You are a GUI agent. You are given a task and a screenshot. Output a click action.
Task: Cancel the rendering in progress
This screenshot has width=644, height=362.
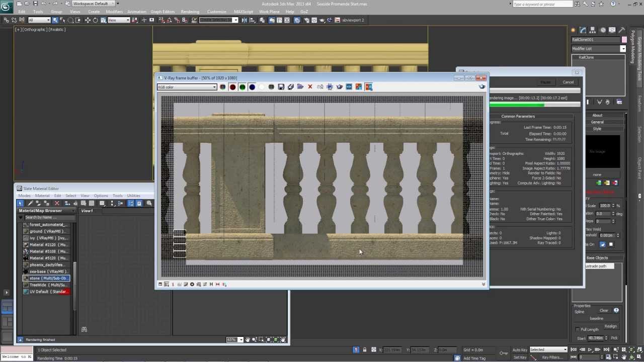pyautogui.click(x=568, y=82)
